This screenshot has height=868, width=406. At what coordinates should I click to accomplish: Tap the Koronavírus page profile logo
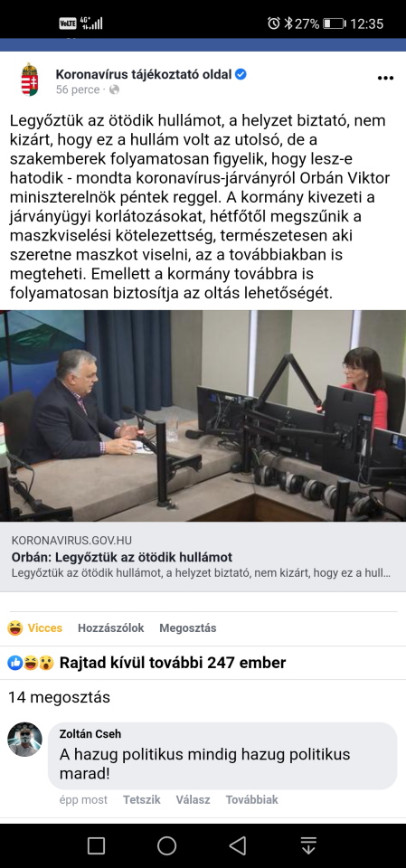(29, 80)
